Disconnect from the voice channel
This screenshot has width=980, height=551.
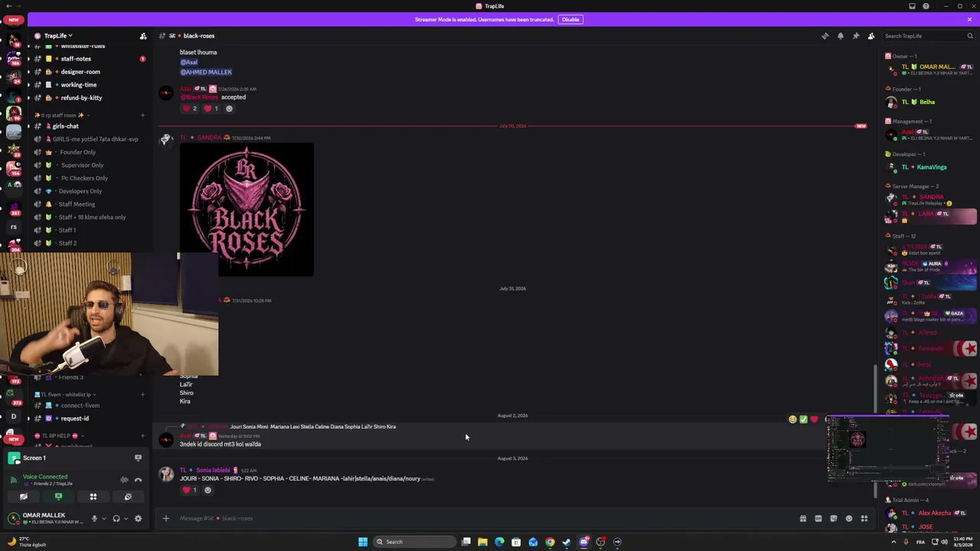point(138,480)
